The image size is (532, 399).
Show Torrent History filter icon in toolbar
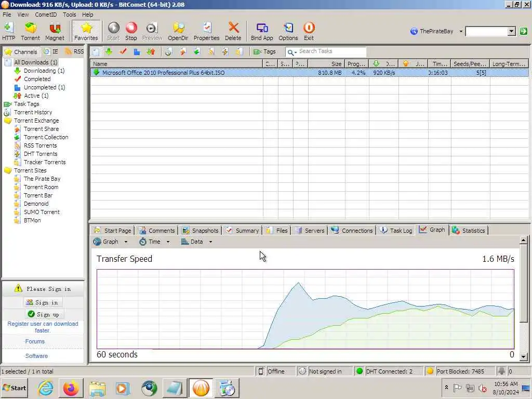[x=168, y=51]
